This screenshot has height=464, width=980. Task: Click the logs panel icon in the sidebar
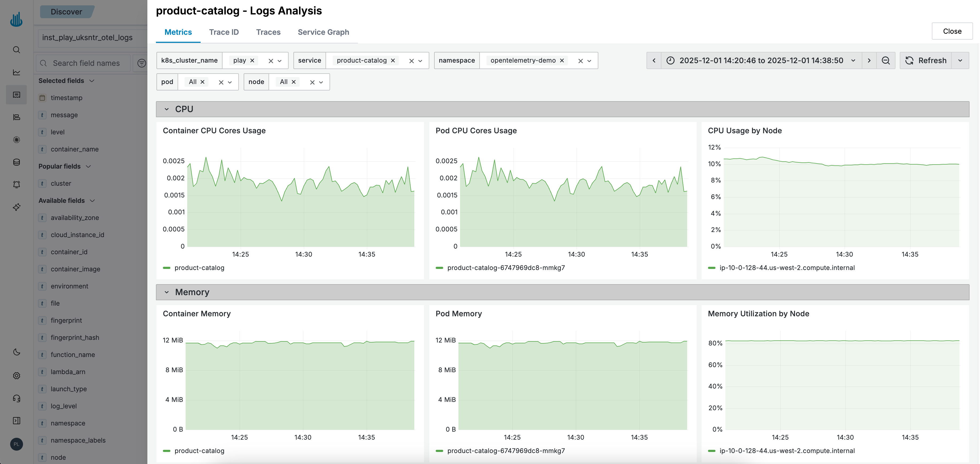[x=16, y=95]
